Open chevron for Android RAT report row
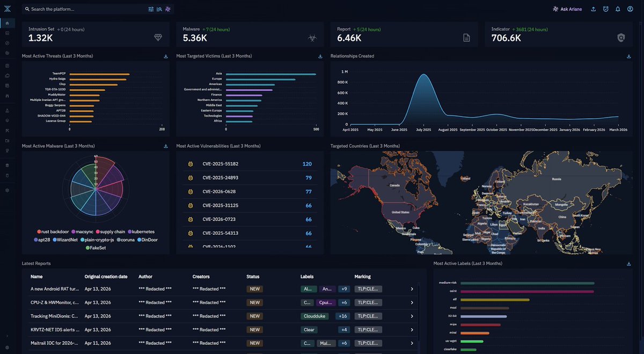The height and width of the screenshot is (354, 644). (x=412, y=289)
